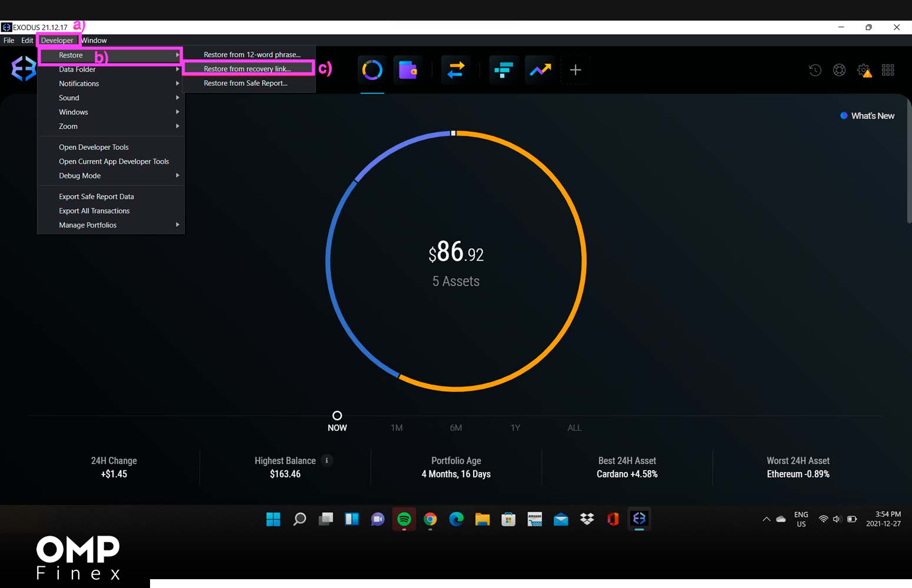Select the 1Y timeline range
This screenshot has height=588, width=912.
click(x=515, y=427)
